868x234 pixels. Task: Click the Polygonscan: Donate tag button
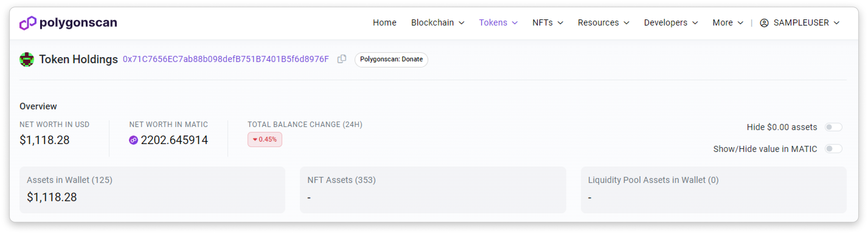(391, 60)
